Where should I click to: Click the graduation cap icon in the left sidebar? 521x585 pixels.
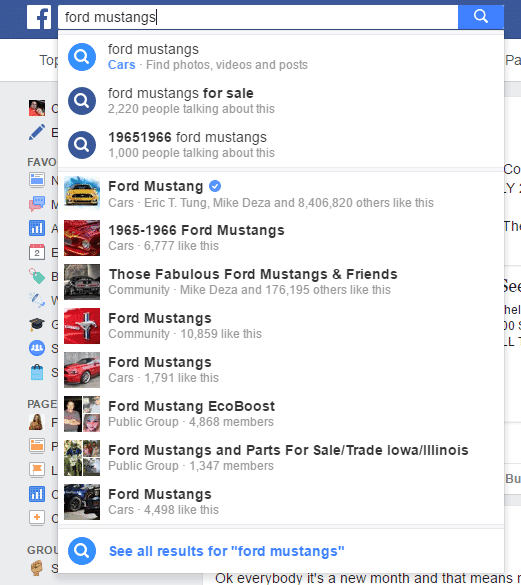tap(37, 324)
